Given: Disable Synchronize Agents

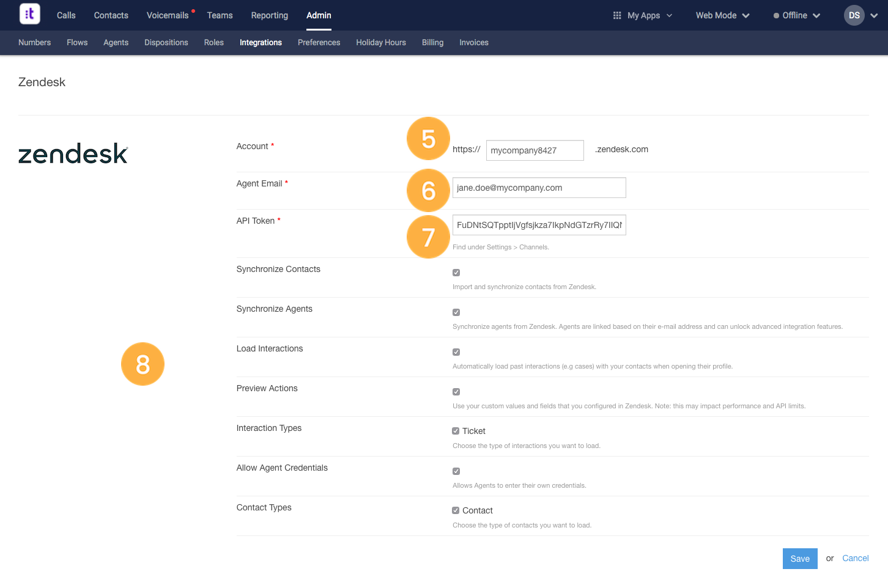Looking at the screenshot, I should point(456,312).
